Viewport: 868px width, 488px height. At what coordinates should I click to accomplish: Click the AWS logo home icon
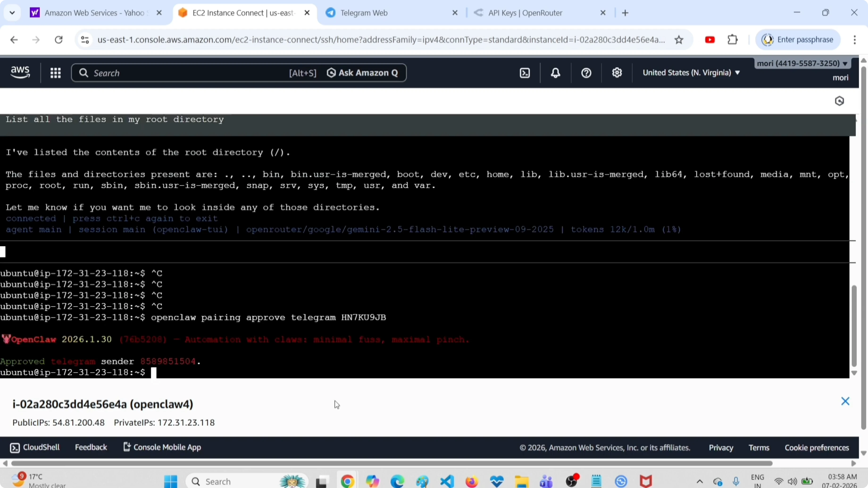click(x=20, y=72)
